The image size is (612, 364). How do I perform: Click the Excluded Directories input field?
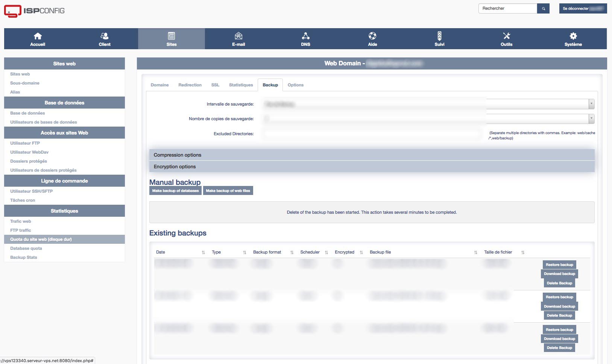click(x=371, y=134)
